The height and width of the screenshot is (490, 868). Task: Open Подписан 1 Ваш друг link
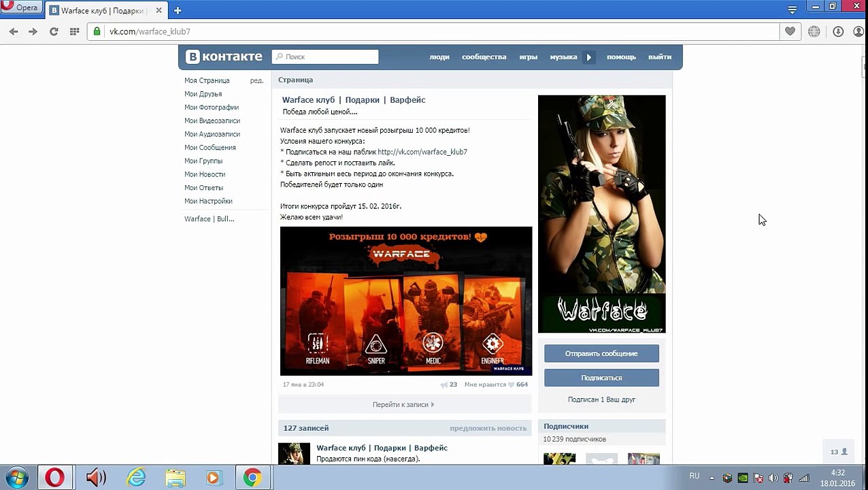(601, 399)
